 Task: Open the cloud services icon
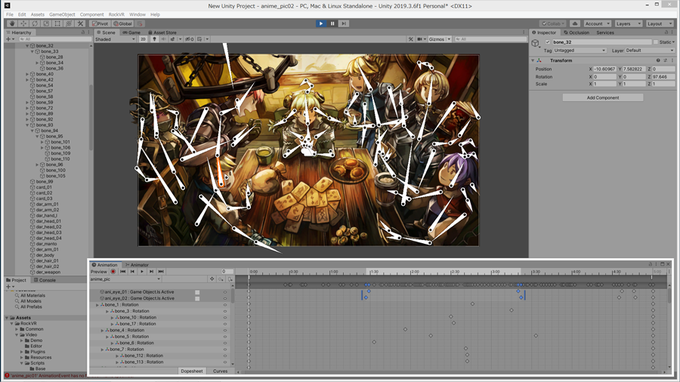tap(575, 23)
